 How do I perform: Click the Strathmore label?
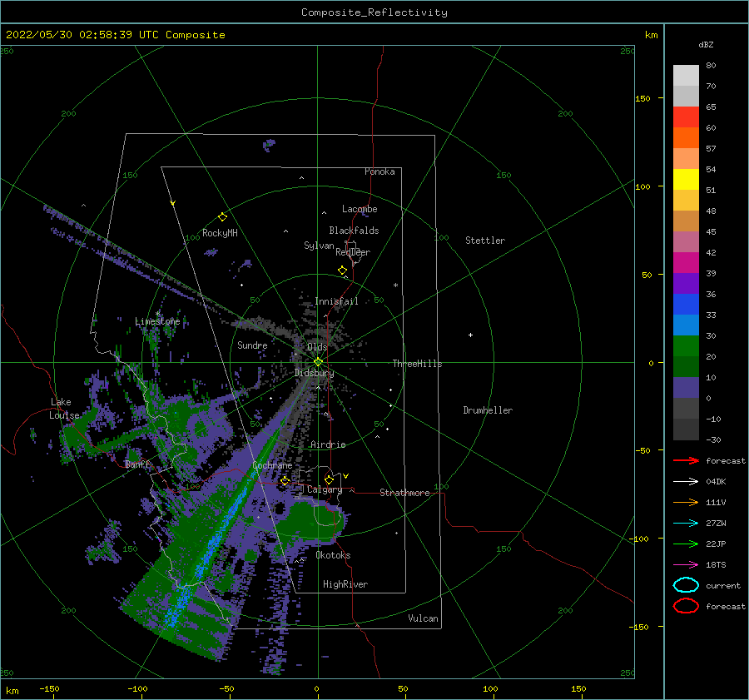click(404, 493)
